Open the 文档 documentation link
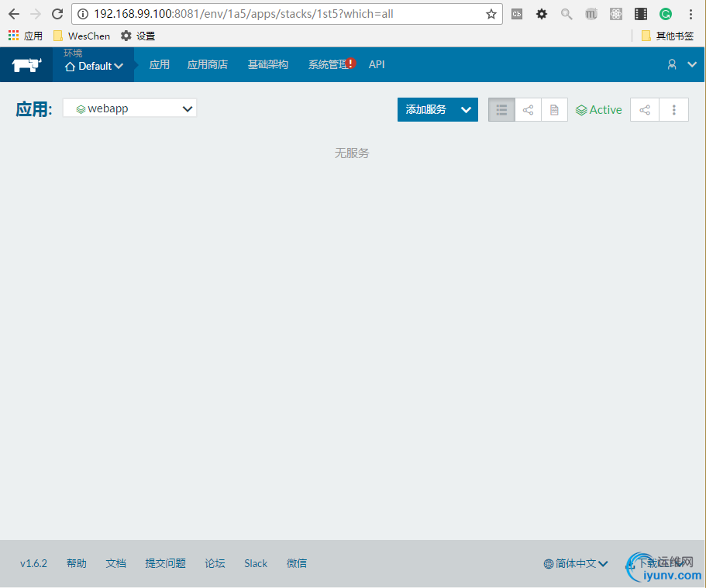This screenshot has width=706, height=588. (x=115, y=563)
